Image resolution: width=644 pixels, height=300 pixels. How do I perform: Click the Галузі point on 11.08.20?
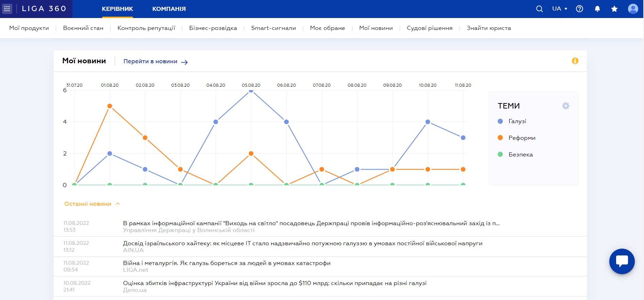[463, 138]
